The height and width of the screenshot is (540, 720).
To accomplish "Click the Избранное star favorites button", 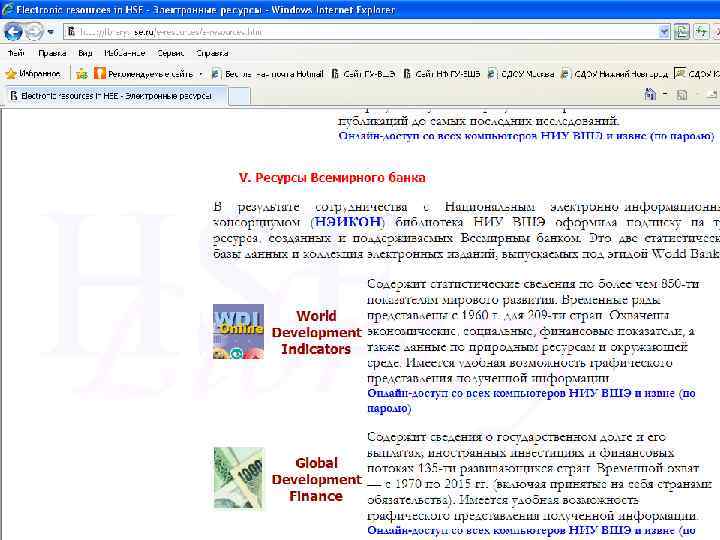I will (33, 73).
